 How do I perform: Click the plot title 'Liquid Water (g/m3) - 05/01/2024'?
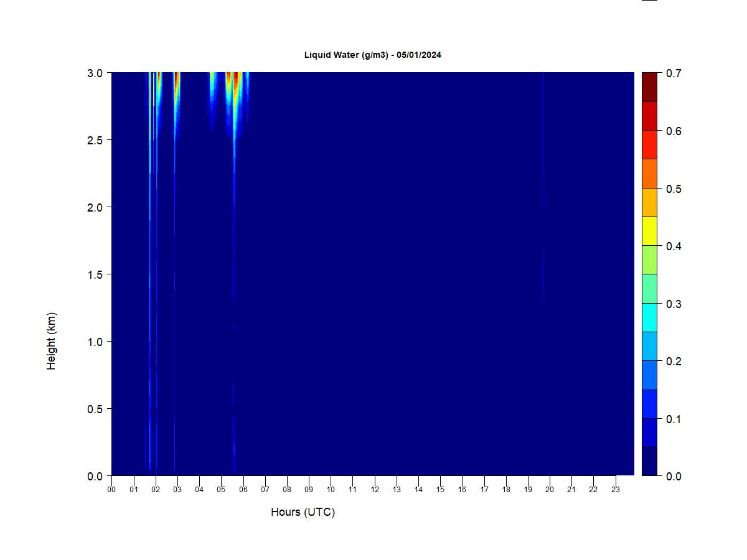(x=372, y=55)
